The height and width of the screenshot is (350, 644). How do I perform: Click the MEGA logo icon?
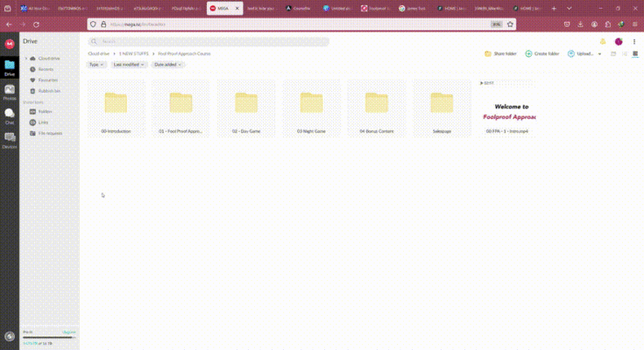tap(10, 43)
